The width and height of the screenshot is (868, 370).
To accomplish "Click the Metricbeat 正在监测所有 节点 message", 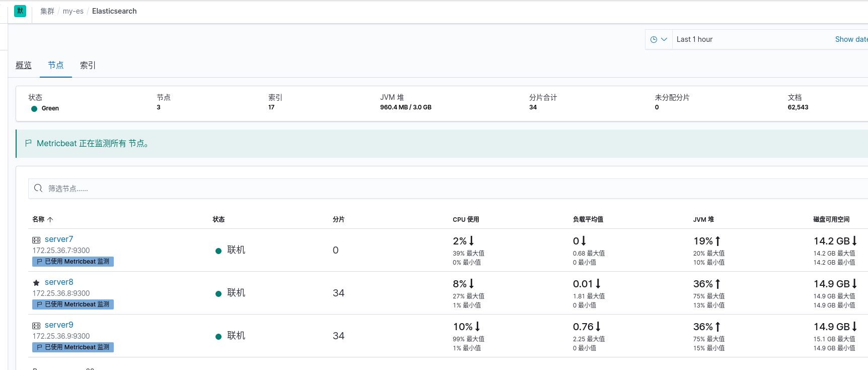I will coord(93,143).
